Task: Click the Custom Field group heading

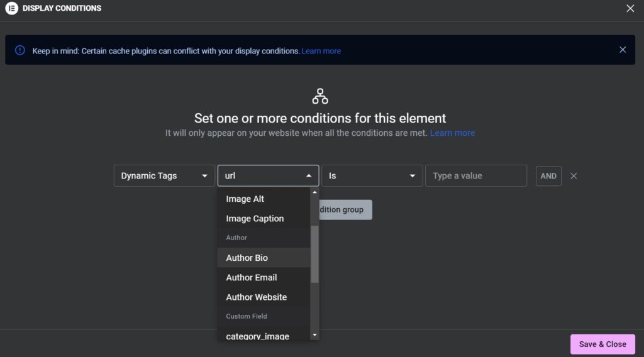Action: pos(247,316)
